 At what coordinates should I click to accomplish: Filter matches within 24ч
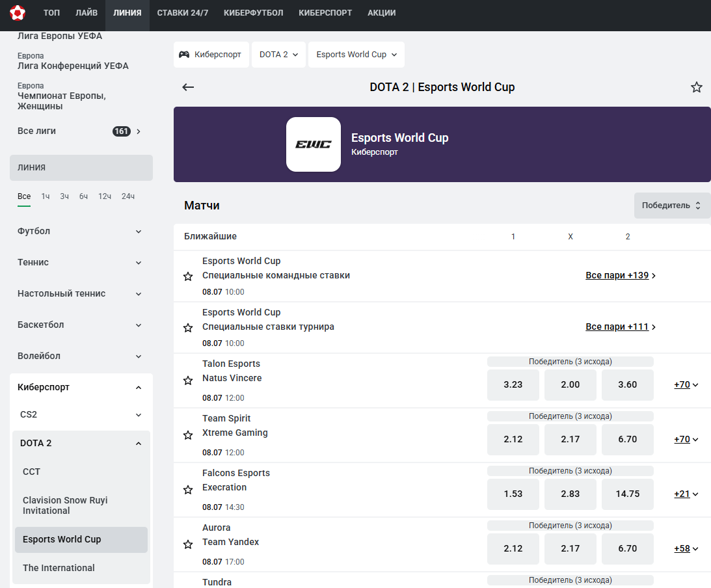128,196
